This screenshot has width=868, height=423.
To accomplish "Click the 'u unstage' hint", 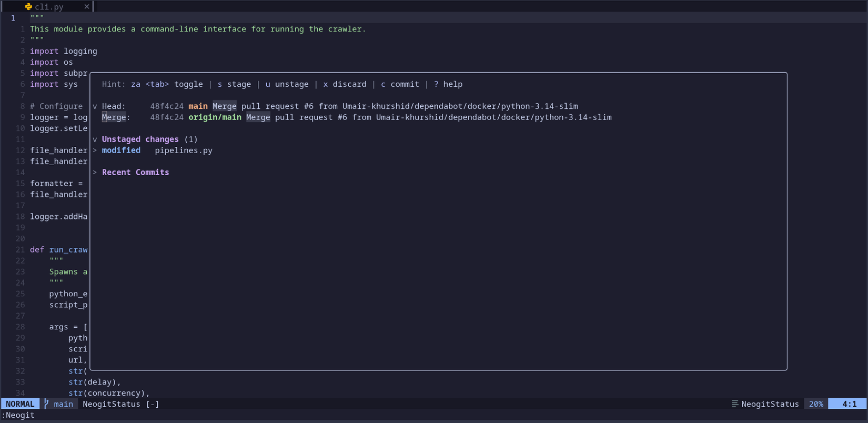I will (287, 84).
